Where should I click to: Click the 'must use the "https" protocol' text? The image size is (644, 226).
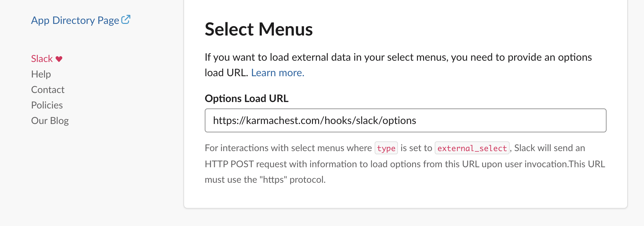(x=265, y=180)
